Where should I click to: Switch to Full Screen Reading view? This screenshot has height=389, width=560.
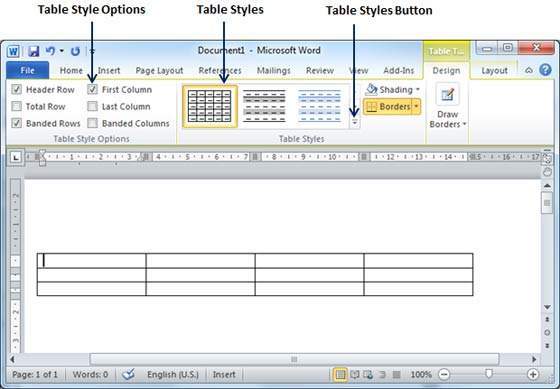355,374
